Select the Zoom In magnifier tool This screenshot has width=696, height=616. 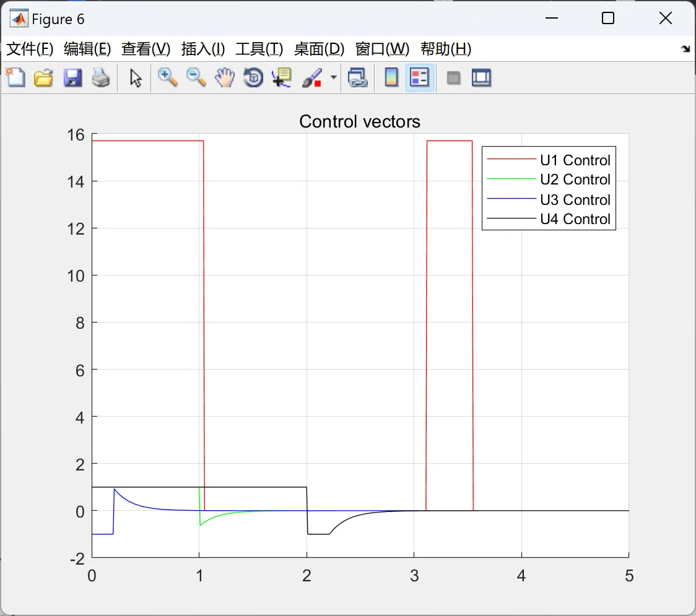[x=167, y=78]
